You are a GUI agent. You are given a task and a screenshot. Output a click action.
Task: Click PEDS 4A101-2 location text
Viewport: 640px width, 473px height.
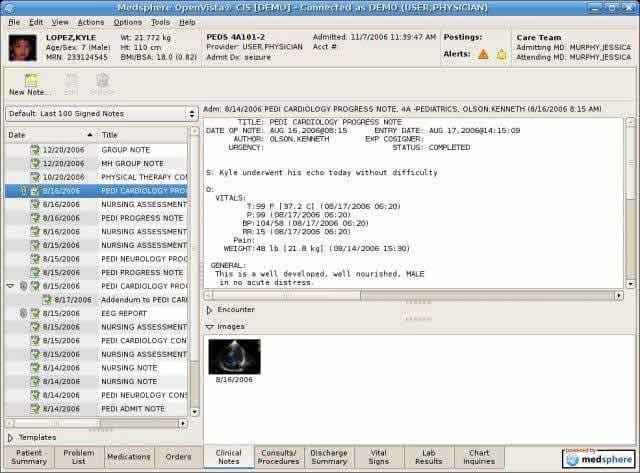pos(236,37)
